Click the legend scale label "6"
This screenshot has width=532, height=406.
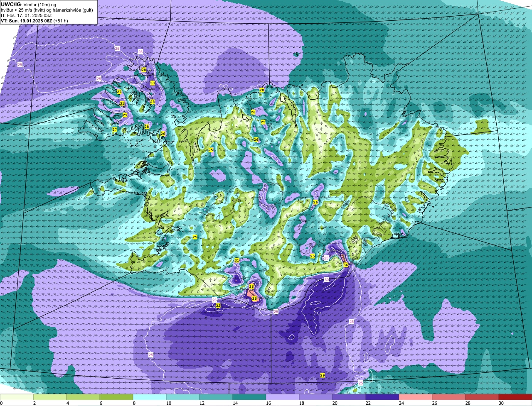tap(101, 403)
